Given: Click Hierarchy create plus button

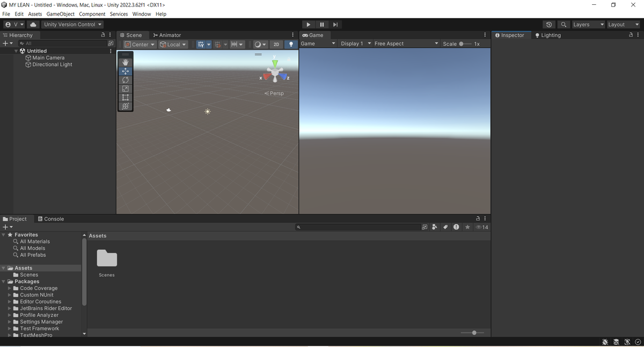Looking at the screenshot, I should tap(8, 44).
